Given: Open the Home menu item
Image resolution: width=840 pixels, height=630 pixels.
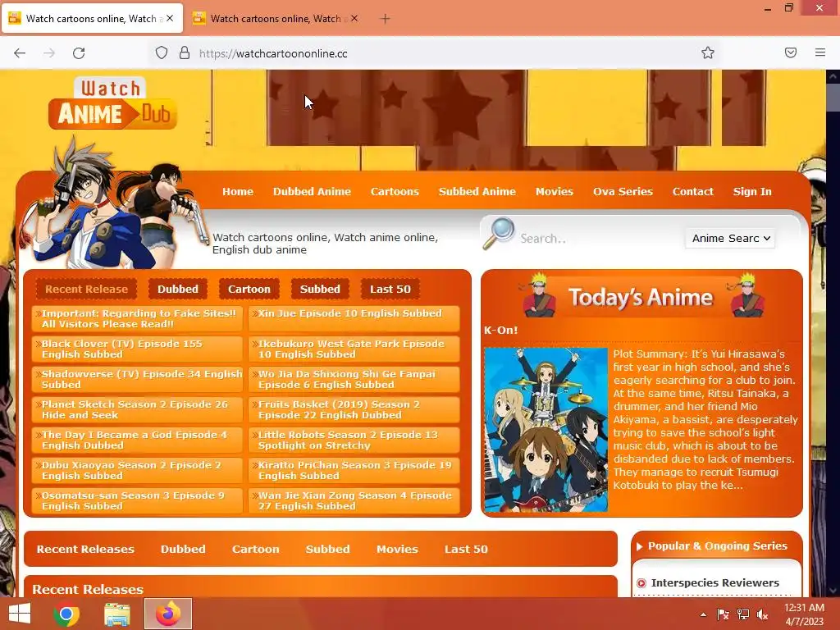Looking at the screenshot, I should (x=238, y=191).
